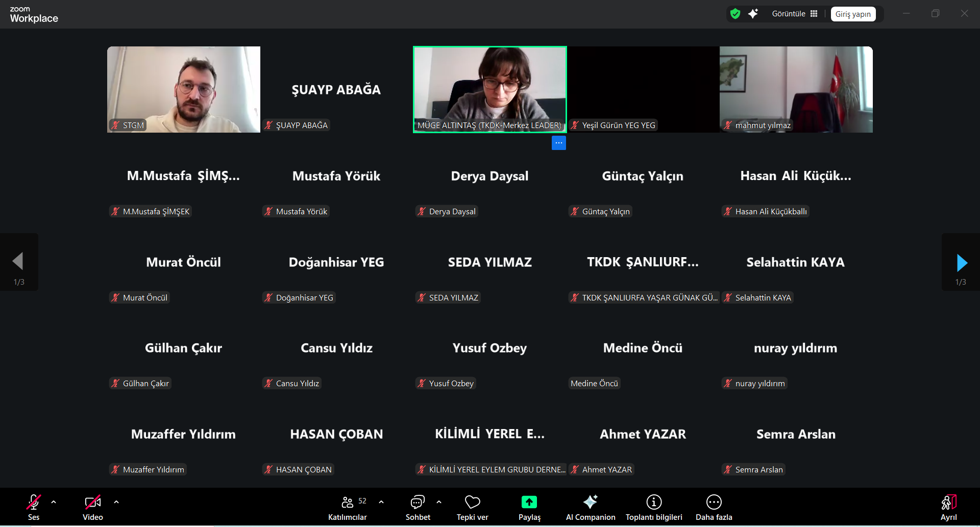Viewport: 980px width, 527px height.
Task: Expand video options arrow beside Video
Action: coord(116,502)
